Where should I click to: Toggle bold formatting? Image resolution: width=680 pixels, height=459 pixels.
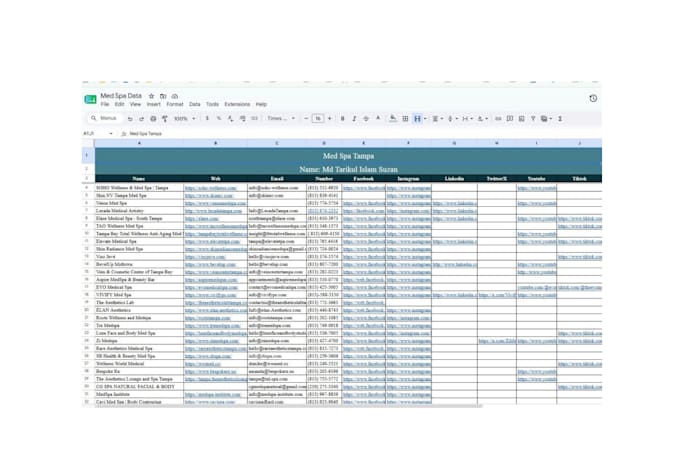(342, 118)
